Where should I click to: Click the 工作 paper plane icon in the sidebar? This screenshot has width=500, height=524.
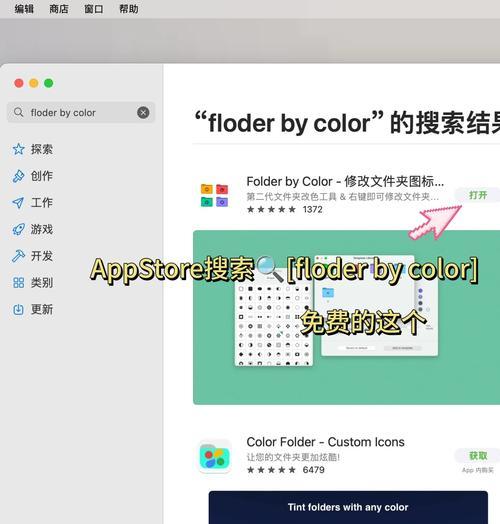(18, 203)
